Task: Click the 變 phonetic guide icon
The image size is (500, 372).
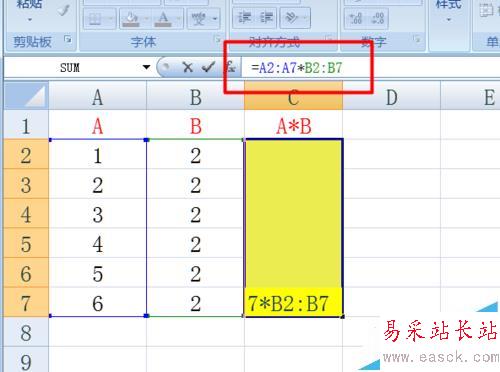Action: pos(198,19)
